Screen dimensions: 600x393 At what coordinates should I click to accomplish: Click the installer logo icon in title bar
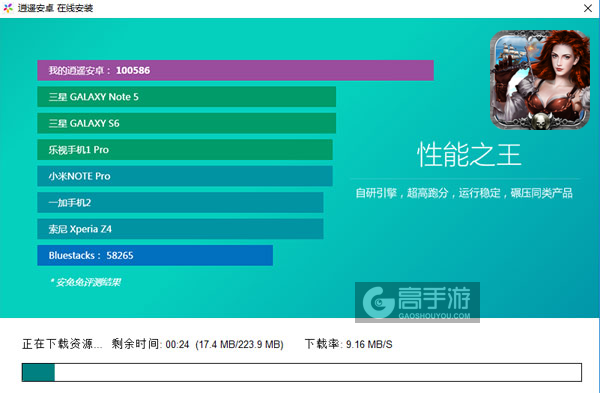coord(8,8)
